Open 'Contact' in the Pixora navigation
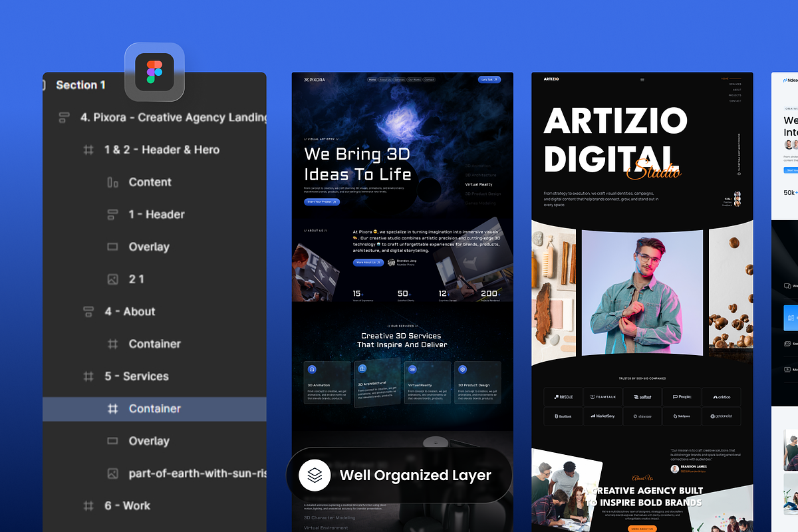This screenshot has height=532, width=798. 430,80
